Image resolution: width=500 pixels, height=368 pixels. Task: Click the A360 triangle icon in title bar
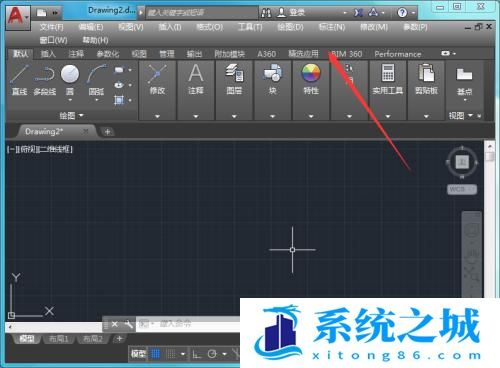click(x=373, y=13)
